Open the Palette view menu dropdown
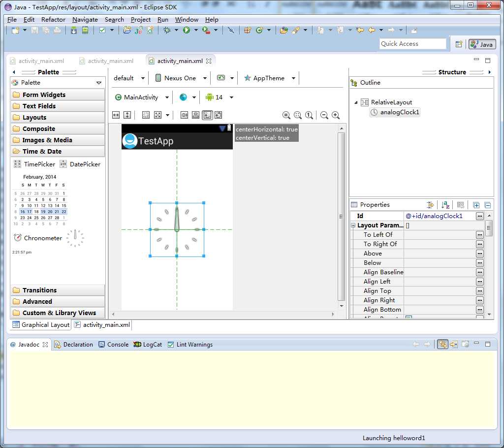 [x=99, y=83]
